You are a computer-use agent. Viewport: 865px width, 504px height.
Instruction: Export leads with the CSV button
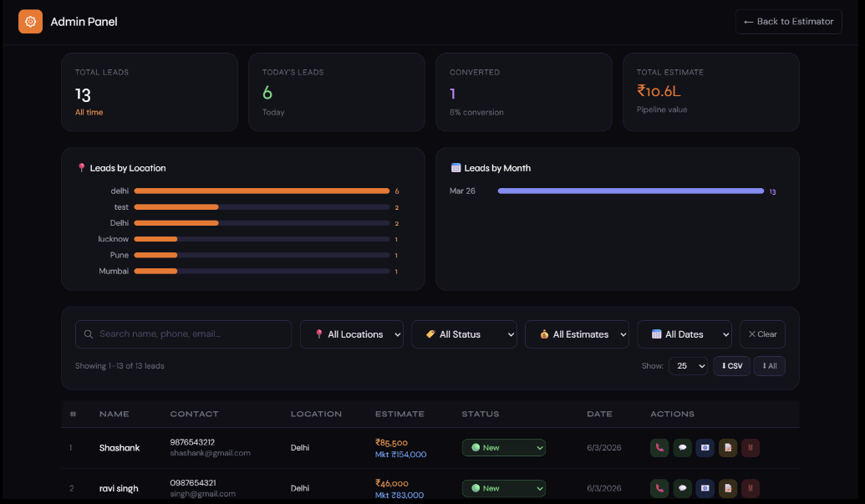[x=731, y=366]
